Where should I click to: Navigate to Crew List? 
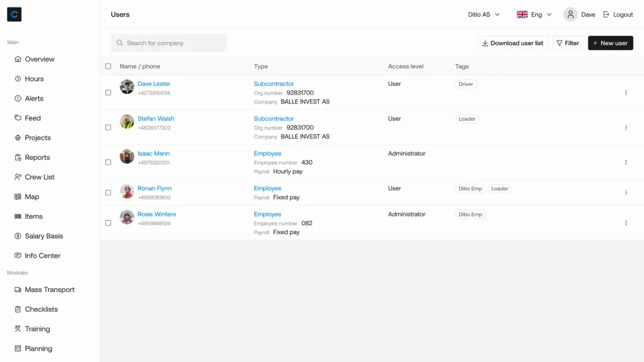click(40, 177)
